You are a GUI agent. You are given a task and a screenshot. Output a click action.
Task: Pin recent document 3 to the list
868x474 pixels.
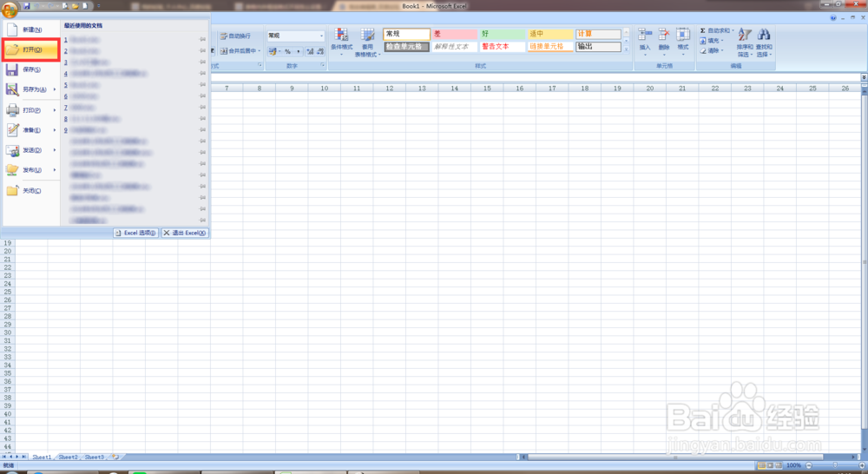[202, 62]
